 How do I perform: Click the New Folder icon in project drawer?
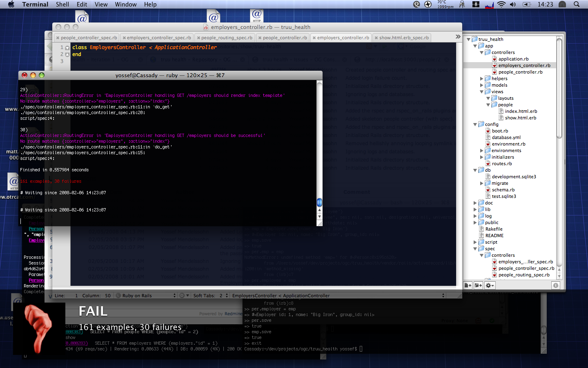pos(478,285)
